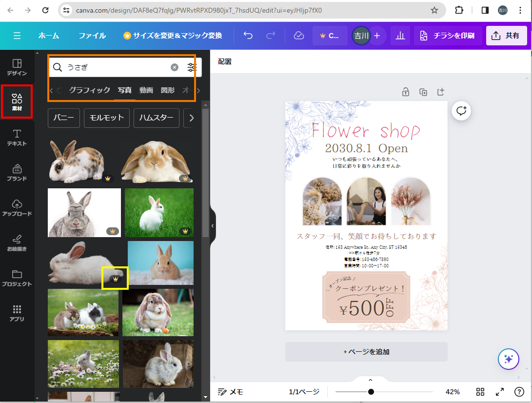Switch to grid view of pages

[x=480, y=392]
